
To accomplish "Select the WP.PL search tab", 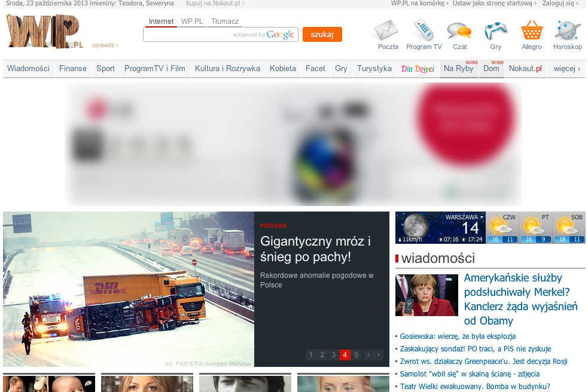I will coord(192,22).
